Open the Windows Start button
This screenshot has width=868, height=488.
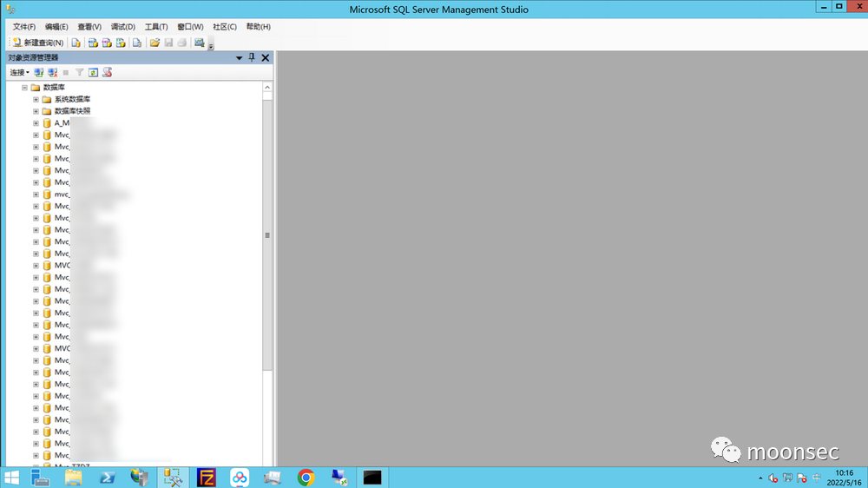click(11, 478)
